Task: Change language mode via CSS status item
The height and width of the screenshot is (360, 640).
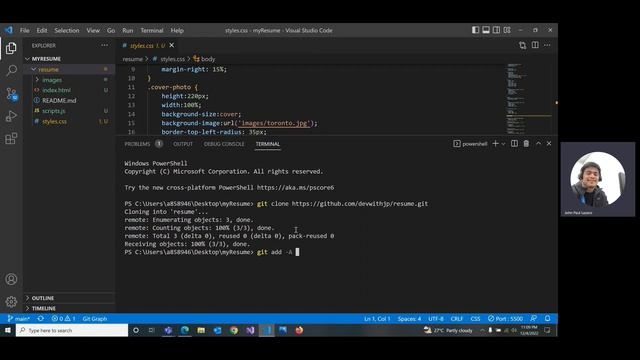Action: (x=476, y=319)
